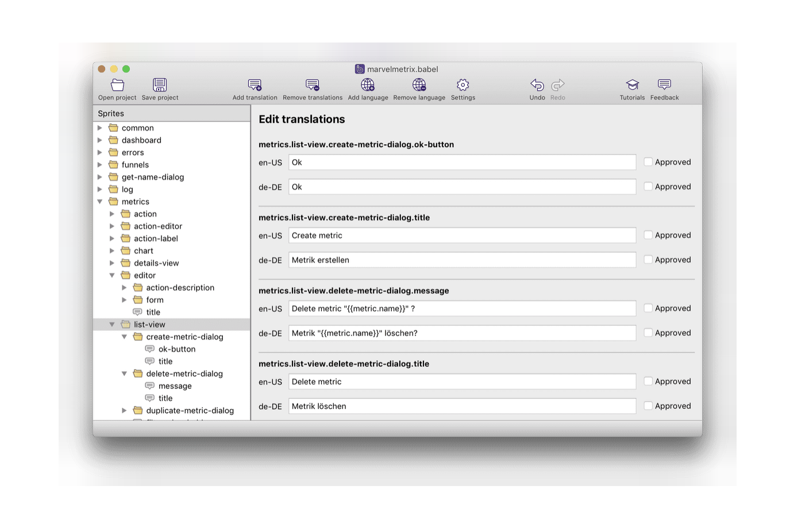The height and width of the screenshot is (532, 786).
Task: Expand the dashboard folder arrow
Action: pos(100,140)
